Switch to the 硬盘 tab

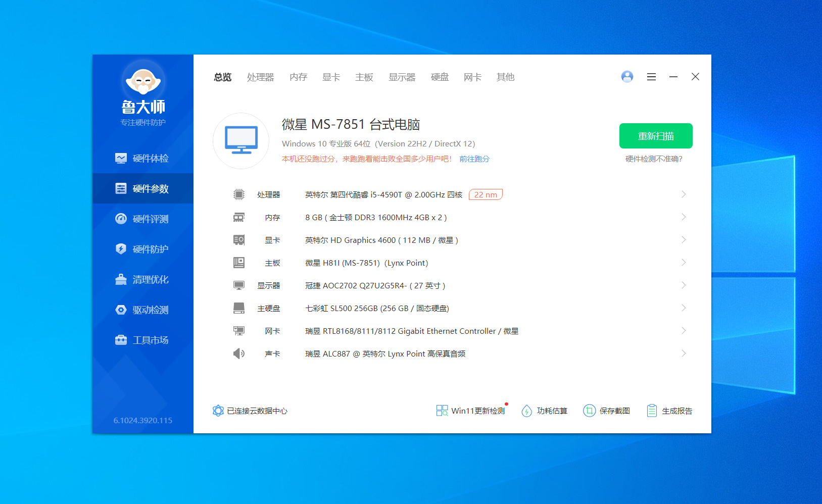click(x=440, y=77)
